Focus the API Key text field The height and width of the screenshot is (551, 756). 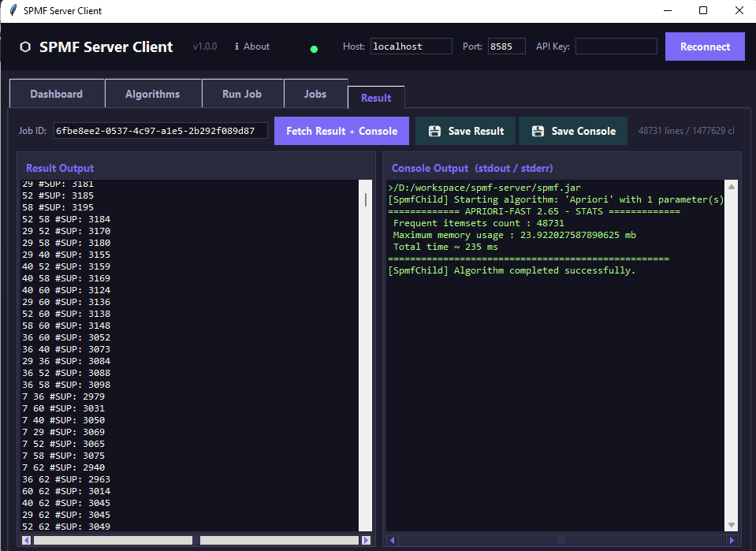[x=616, y=47]
